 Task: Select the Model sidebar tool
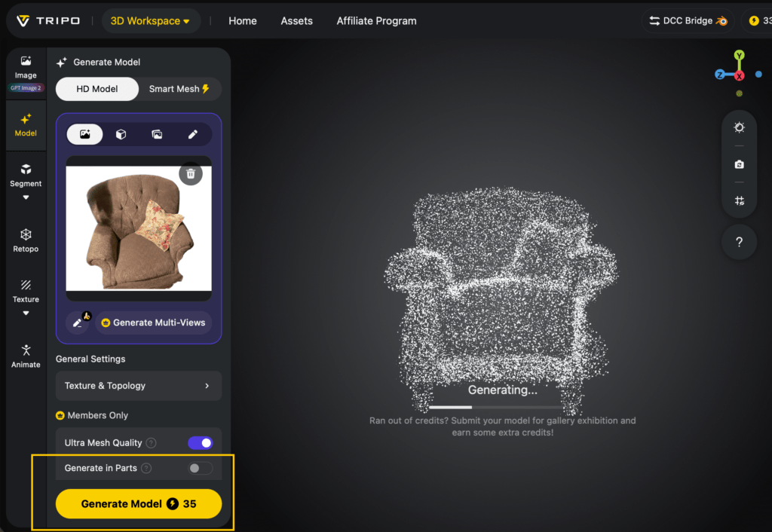coord(26,125)
